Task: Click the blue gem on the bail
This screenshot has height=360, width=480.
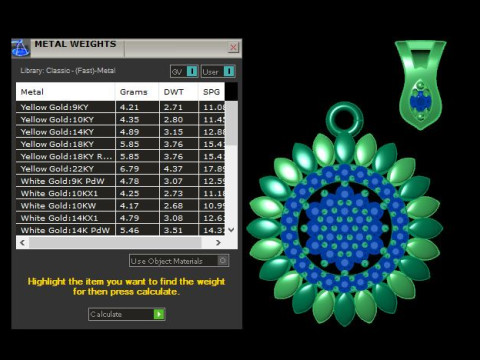Action: coord(421,101)
